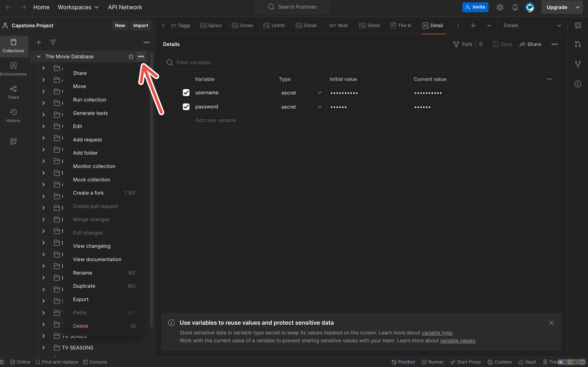Open a new tab with plus icon
588x367 pixels.
point(473,25)
